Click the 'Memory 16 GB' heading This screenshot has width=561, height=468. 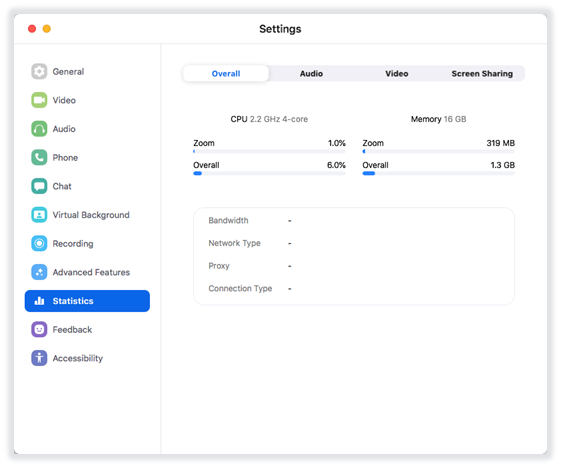point(438,119)
